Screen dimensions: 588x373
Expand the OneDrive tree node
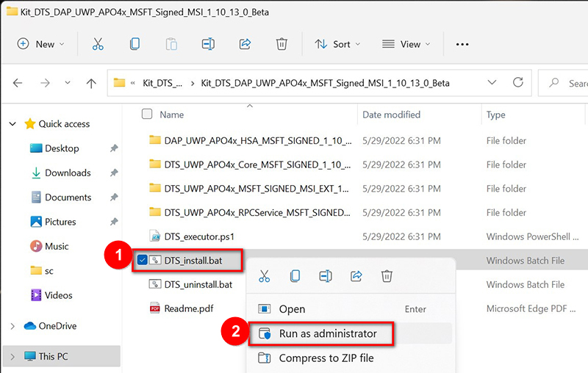[x=12, y=326]
